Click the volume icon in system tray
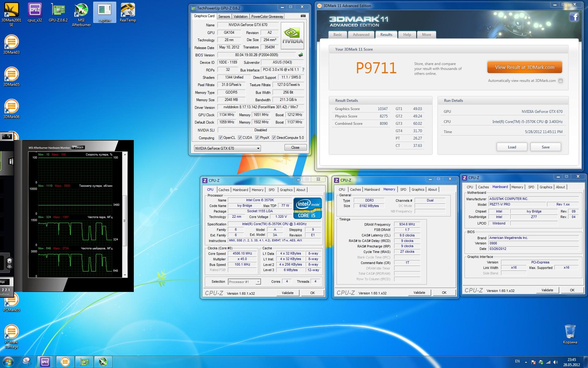 pos(556,362)
